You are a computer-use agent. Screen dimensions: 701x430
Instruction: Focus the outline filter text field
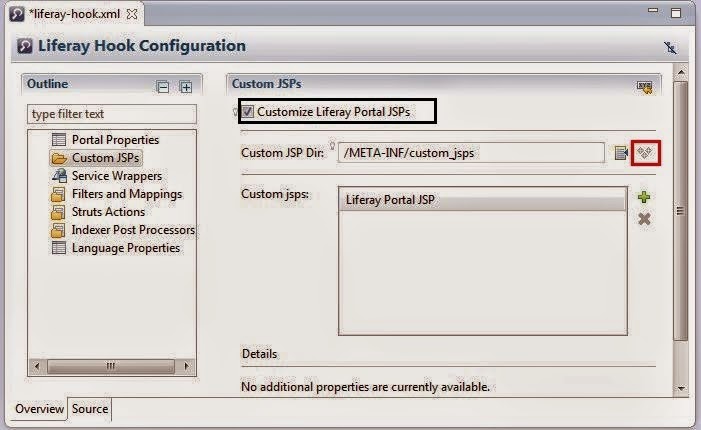pos(112,114)
